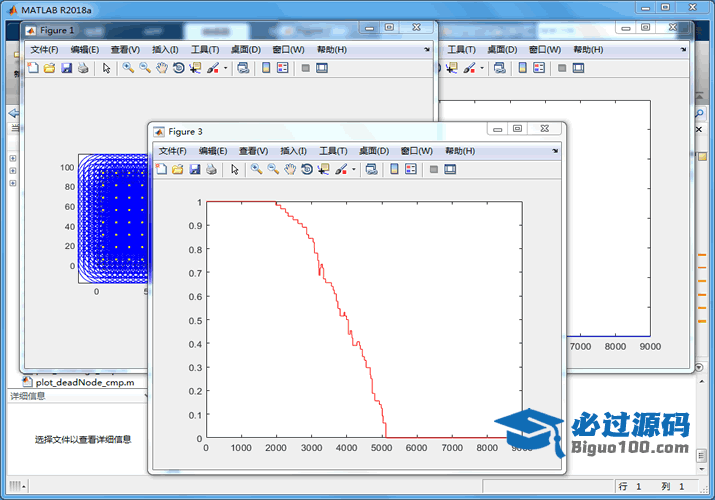Open 编辑(E) menu in Figure 3

tap(213, 151)
